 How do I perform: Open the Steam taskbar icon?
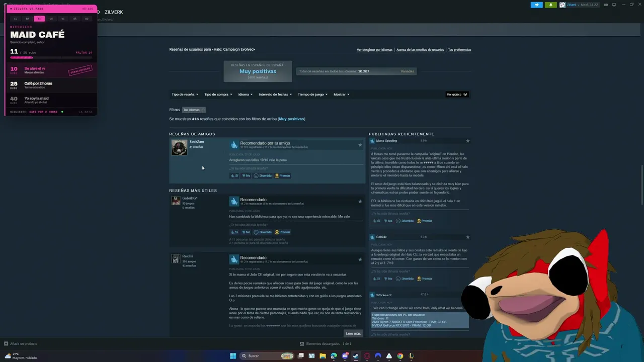pos(356,356)
